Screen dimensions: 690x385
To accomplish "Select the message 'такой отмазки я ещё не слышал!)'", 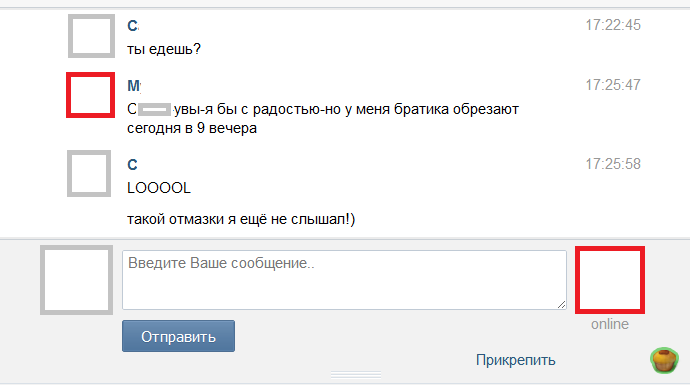I will coord(241,219).
